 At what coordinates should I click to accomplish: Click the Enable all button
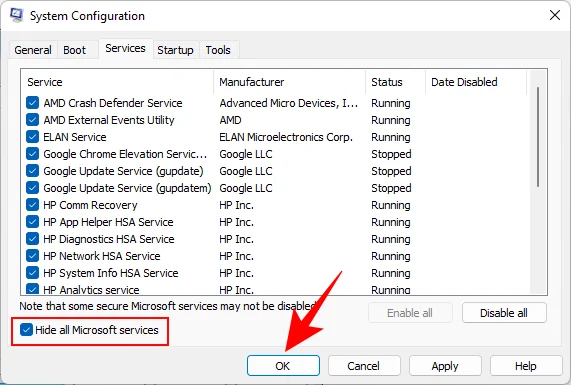point(410,313)
